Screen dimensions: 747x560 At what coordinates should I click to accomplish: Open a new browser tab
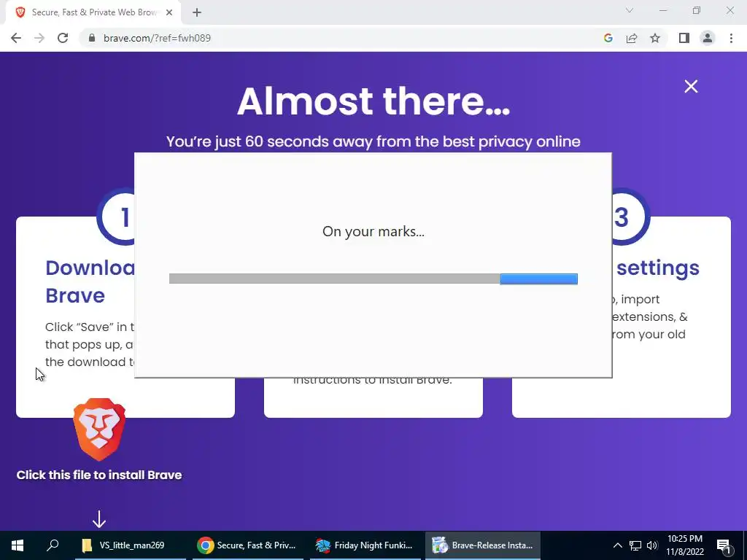pyautogui.click(x=197, y=13)
